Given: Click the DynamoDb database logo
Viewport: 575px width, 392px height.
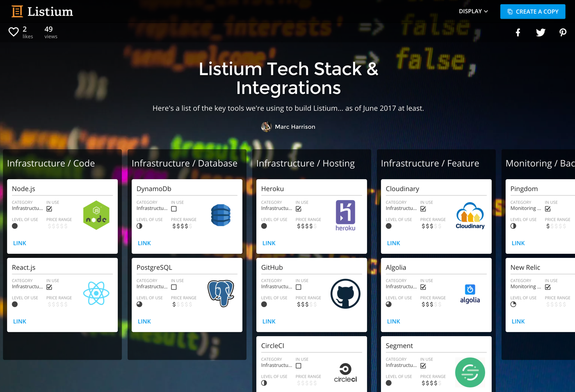Looking at the screenshot, I should (x=221, y=215).
